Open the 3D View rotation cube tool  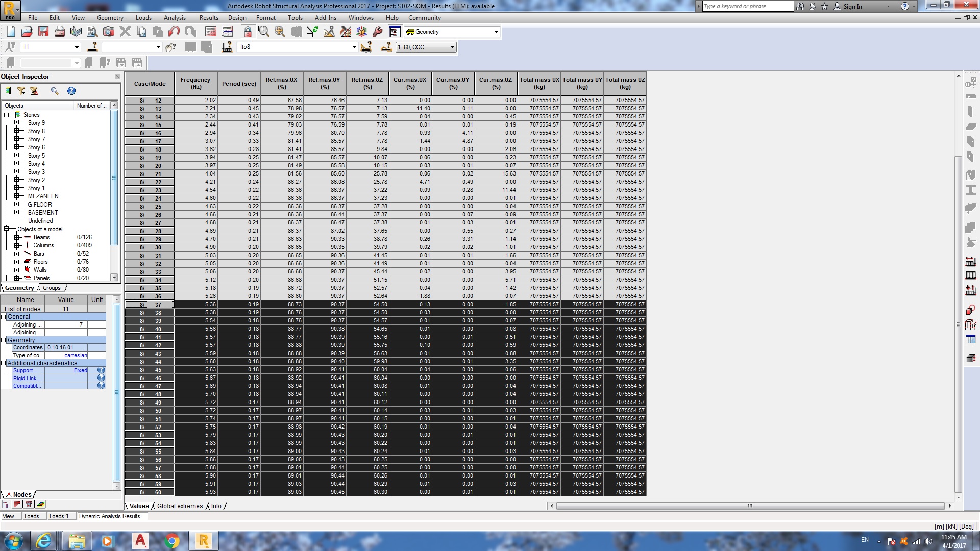point(362,31)
